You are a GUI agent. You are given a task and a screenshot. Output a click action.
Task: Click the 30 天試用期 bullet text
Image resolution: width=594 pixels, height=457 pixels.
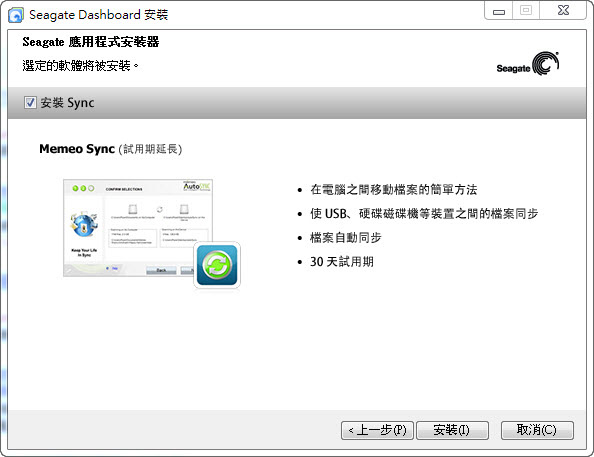tap(342, 261)
